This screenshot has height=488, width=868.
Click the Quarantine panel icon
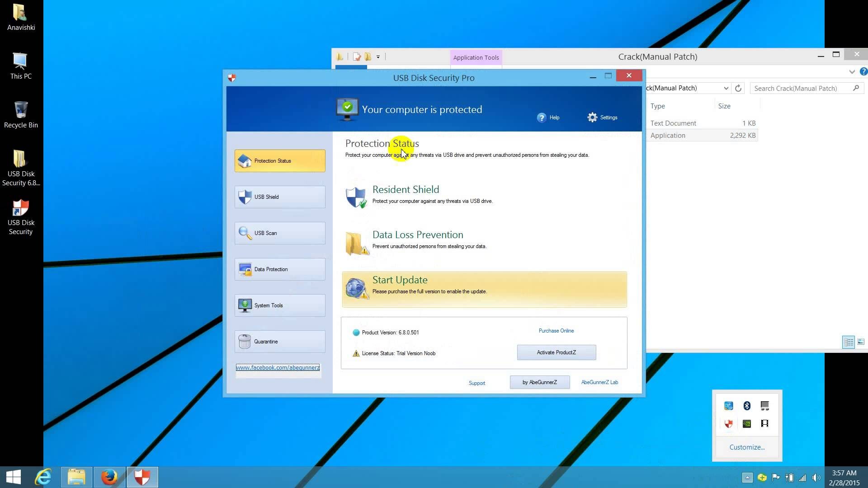(x=245, y=342)
